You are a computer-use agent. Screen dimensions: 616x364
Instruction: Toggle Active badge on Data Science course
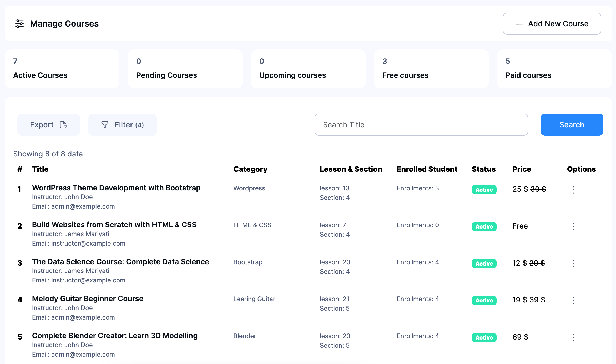coord(484,264)
